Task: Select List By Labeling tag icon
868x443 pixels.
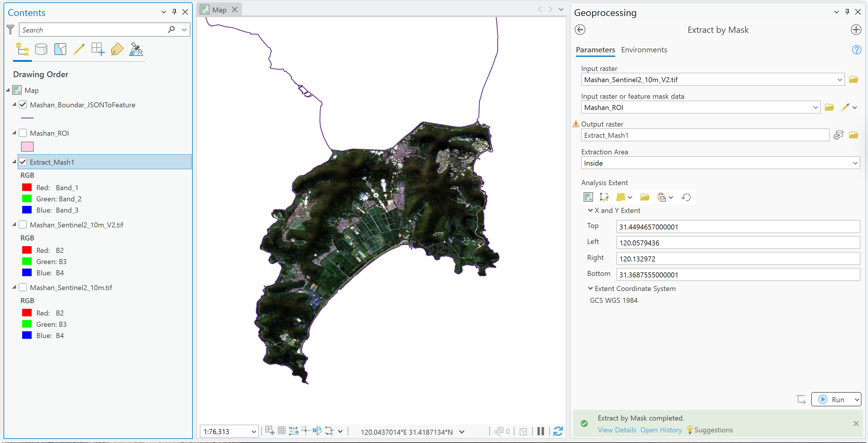Action: pyautogui.click(x=117, y=50)
